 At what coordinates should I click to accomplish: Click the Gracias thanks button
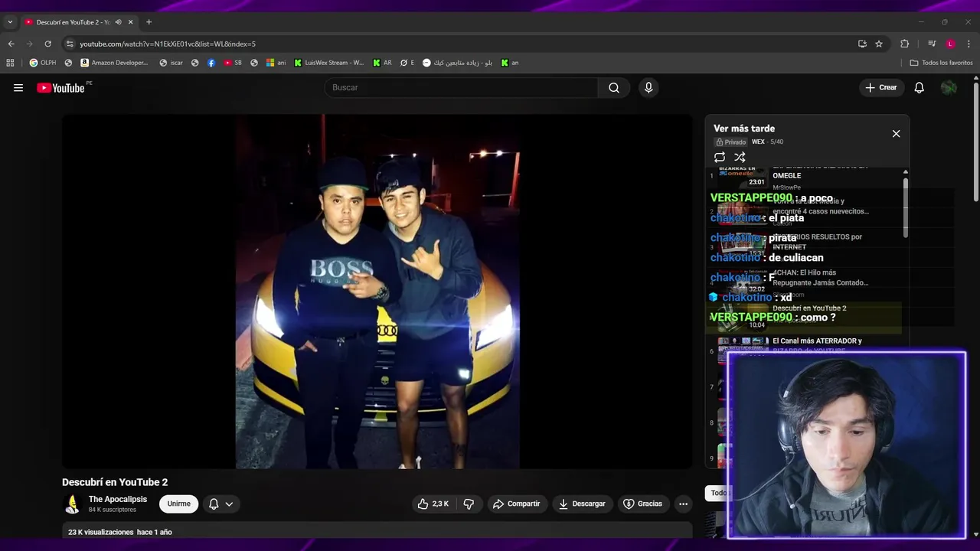click(x=643, y=504)
